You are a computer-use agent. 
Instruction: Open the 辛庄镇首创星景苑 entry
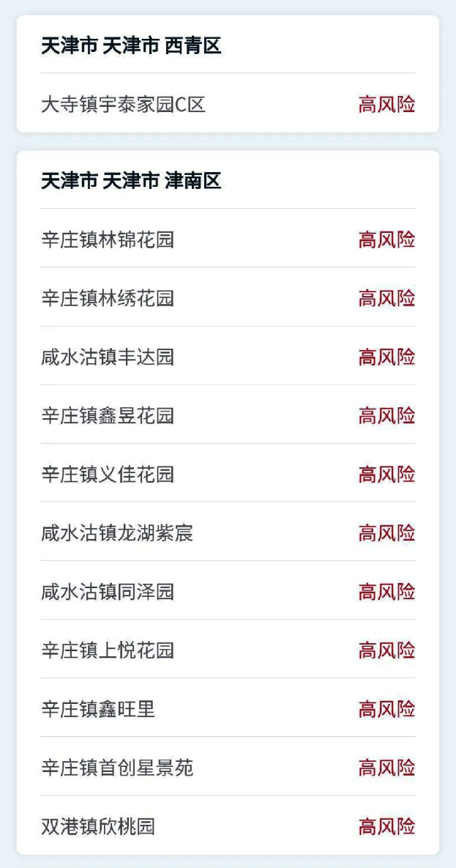coord(228,768)
